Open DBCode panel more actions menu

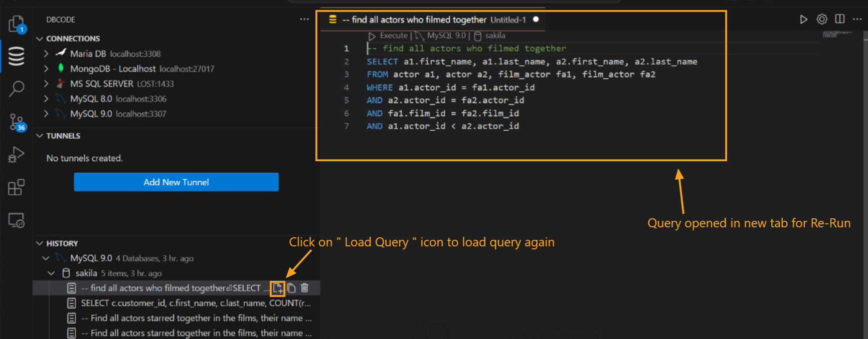pyautogui.click(x=304, y=19)
